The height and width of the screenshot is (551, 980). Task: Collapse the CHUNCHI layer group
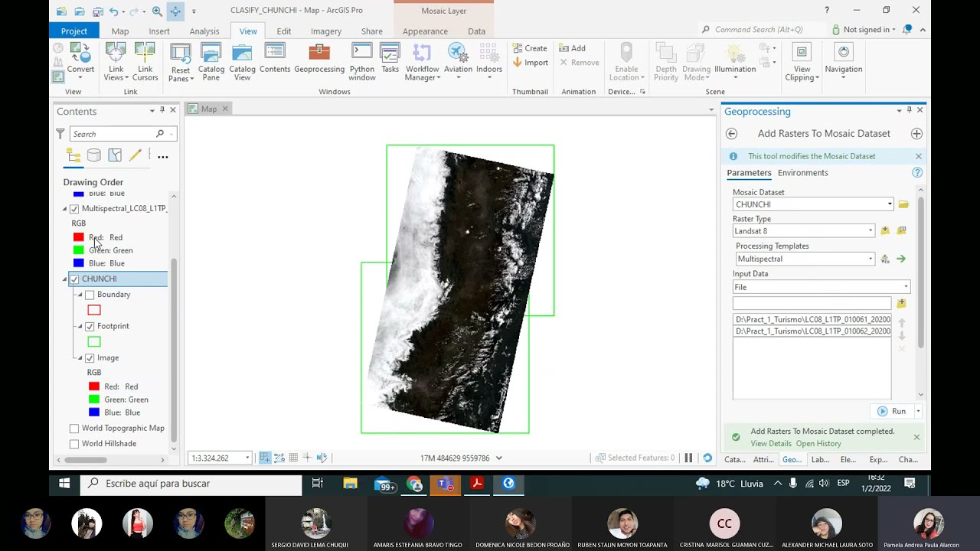(65, 279)
